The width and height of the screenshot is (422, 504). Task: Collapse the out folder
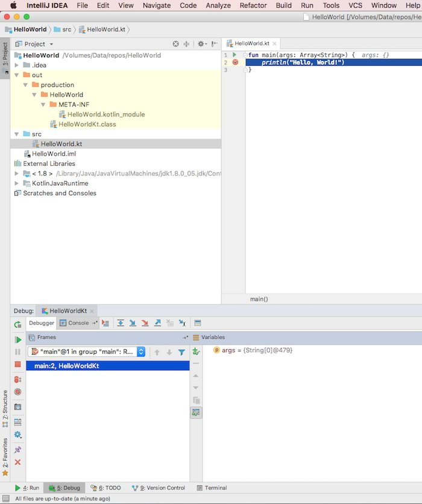(x=16, y=75)
